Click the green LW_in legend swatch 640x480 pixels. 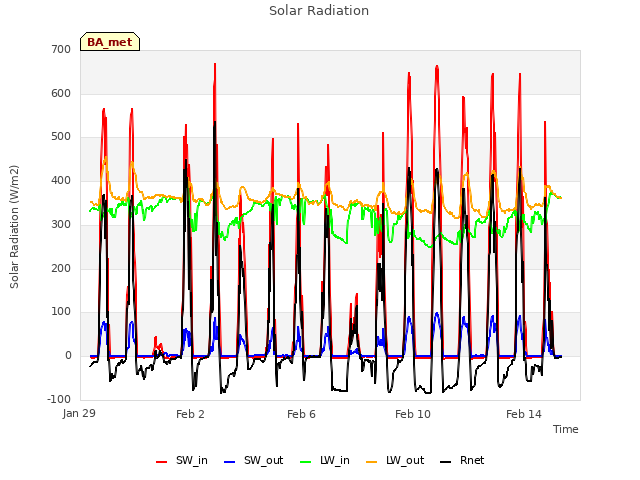click(305, 462)
